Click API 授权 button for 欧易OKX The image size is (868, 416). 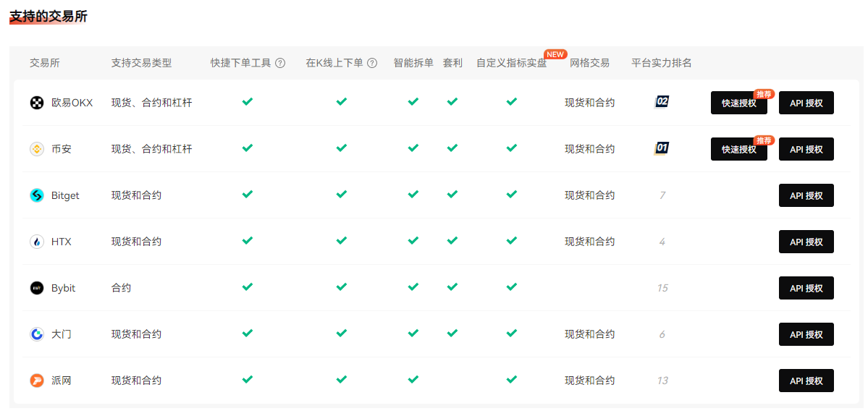point(806,103)
